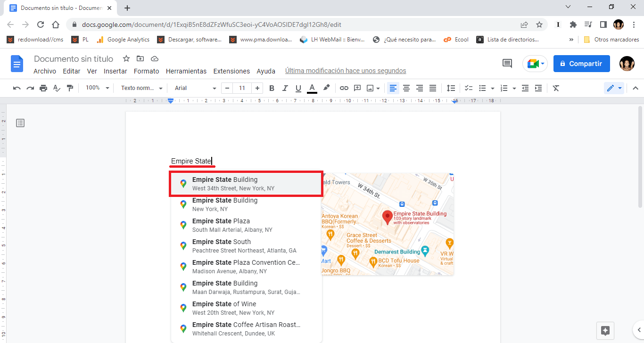Open the Editar menu
This screenshot has width=644, height=343.
72,71
